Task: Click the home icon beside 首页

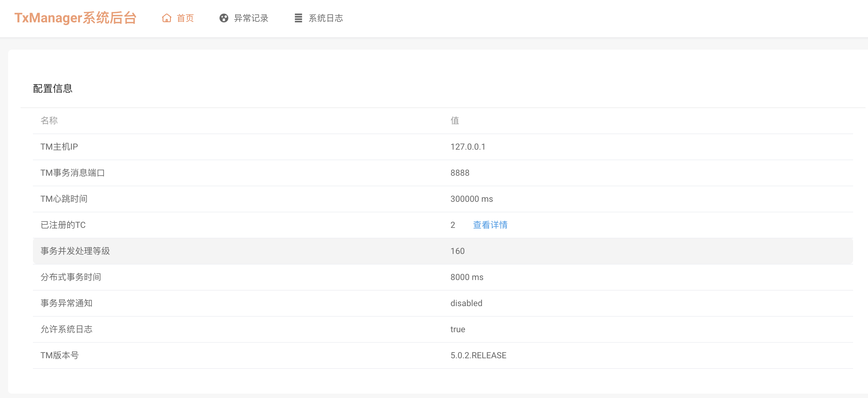Action: pos(167,18)
